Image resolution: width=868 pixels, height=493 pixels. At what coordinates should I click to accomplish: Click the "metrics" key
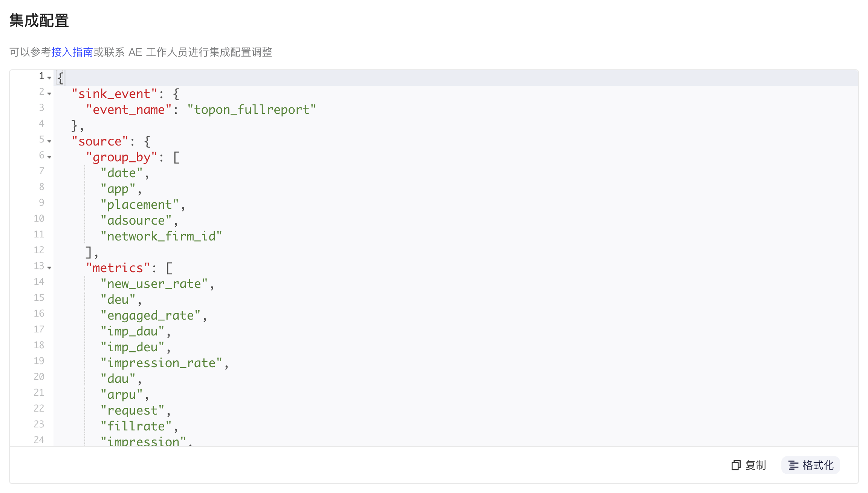pos(118,268)
